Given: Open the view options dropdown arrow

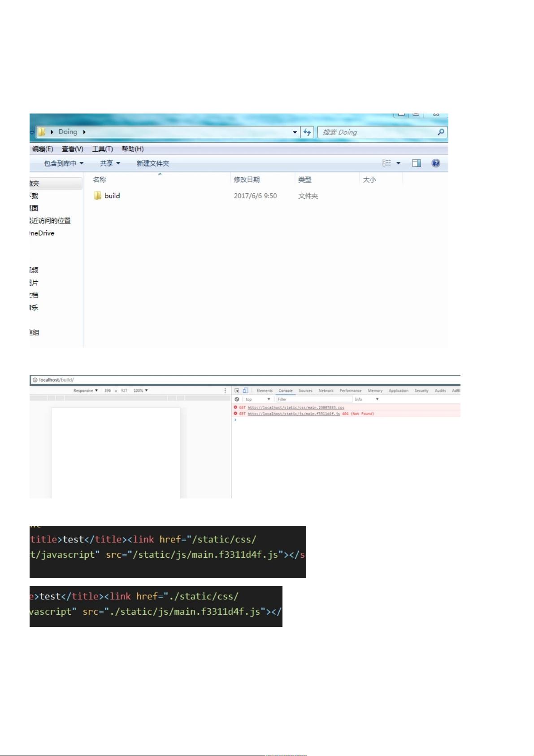Looking at the screenshot, I should [x=398, y=163].
